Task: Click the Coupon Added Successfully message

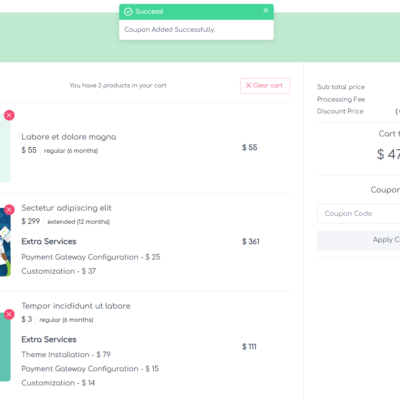Action: click(170, 30)
